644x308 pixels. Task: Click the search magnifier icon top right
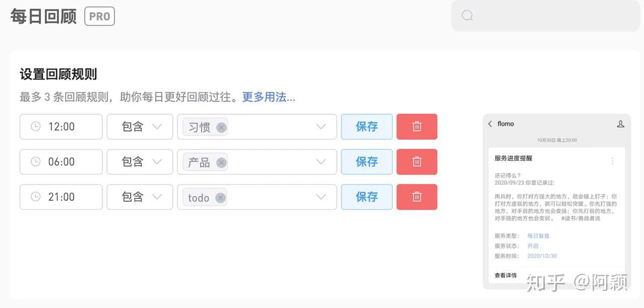[x=467, y=16]
